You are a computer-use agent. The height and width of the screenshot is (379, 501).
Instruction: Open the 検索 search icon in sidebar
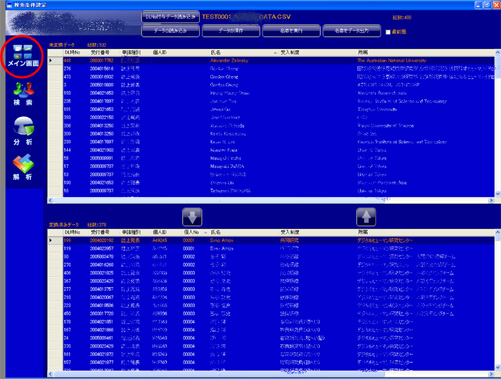click(x=23, y=93)
